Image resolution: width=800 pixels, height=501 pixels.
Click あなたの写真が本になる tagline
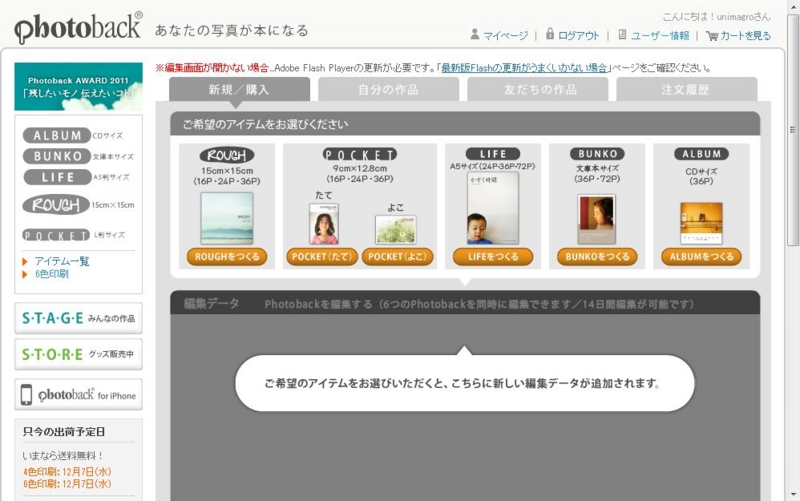[x=231, y=31]
